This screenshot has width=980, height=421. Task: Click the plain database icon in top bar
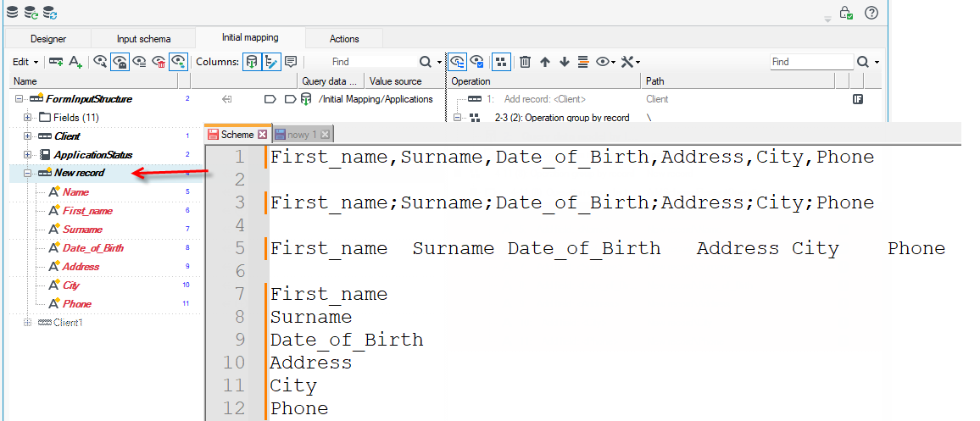click(12, 11)
